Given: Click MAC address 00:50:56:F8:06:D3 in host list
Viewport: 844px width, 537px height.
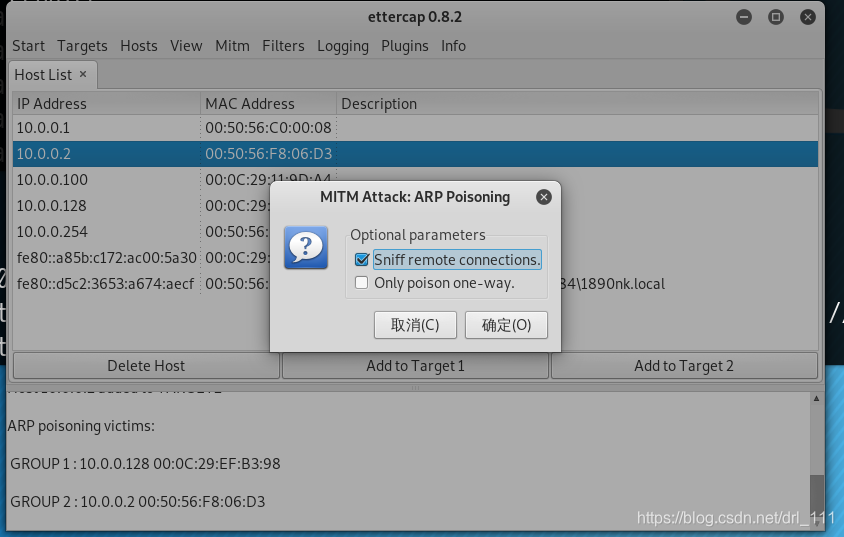Looking at the screenshot, I should (268, 154).
